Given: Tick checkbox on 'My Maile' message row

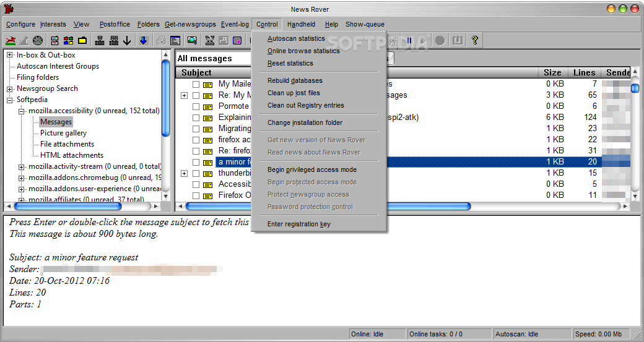Looking at the screenshot, I should 196,85.
